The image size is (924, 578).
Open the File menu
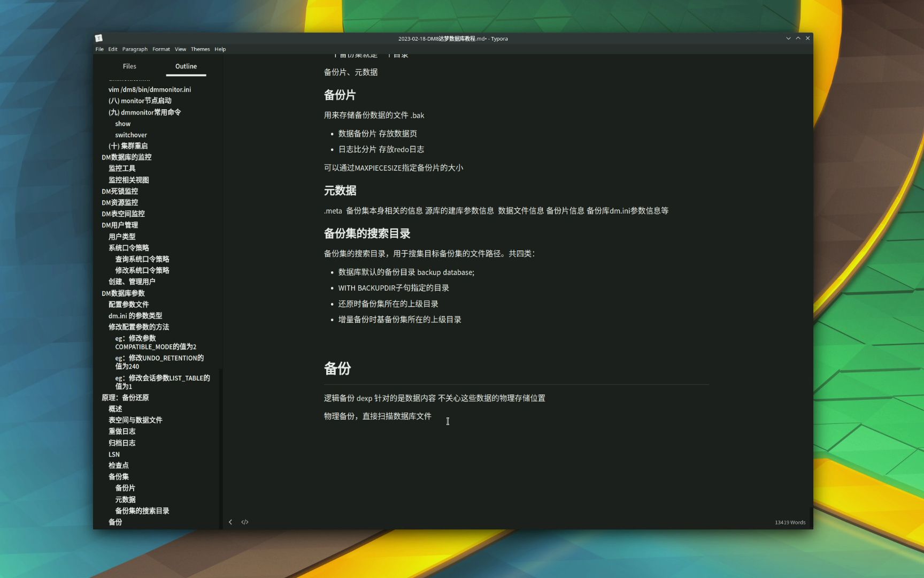click(x=99, y=49)
